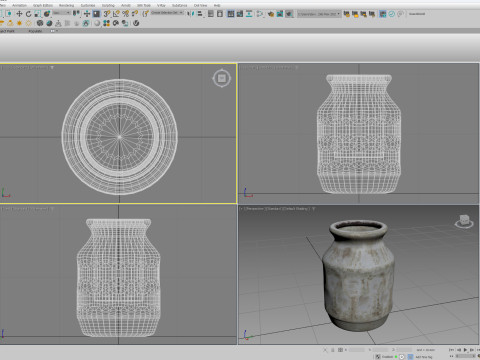480x360 pixels.
Task: Click the Mirror tool icon
Action: coord(191,14)
